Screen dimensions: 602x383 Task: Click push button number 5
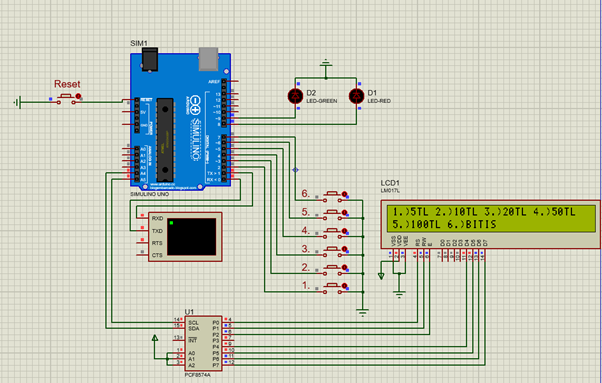pos(332,215)
